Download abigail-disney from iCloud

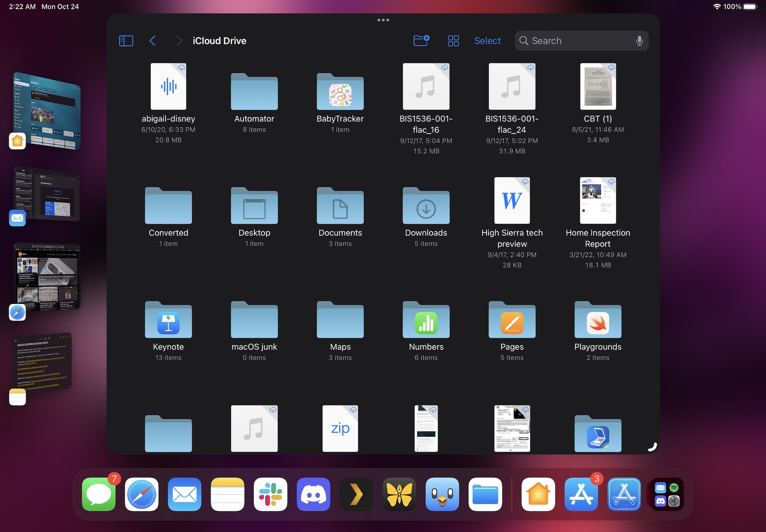[182, 67]
